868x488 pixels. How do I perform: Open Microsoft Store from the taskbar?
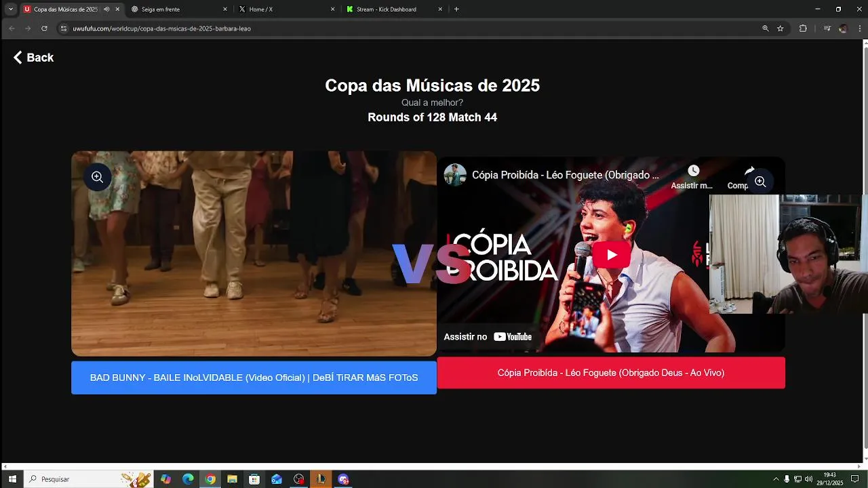point(254,479)
